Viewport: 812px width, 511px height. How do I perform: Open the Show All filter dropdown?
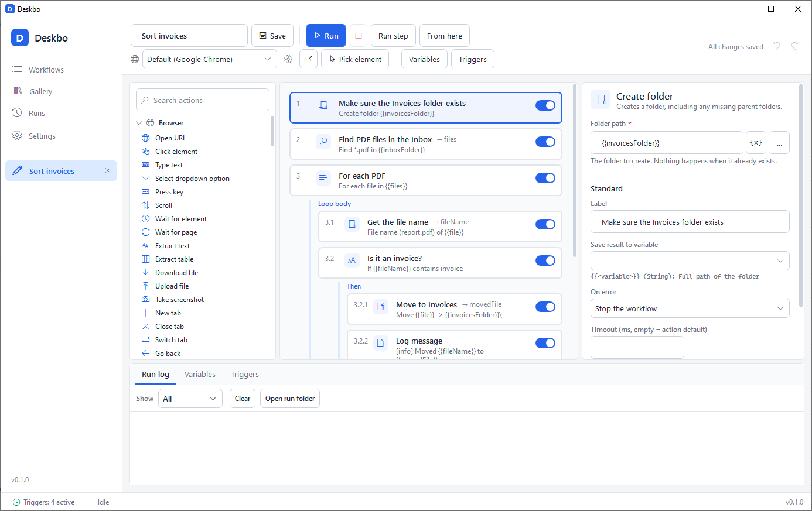pos(190,399)
